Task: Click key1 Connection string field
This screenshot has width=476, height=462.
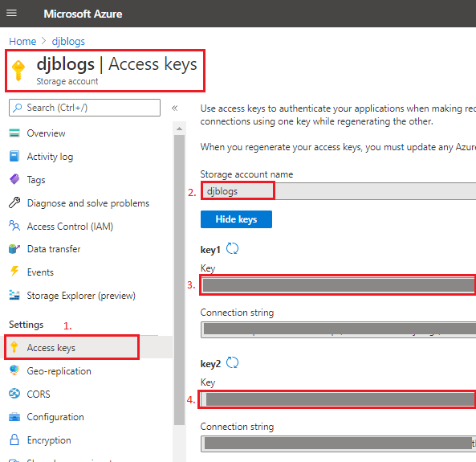Action: tap(338, 329)
